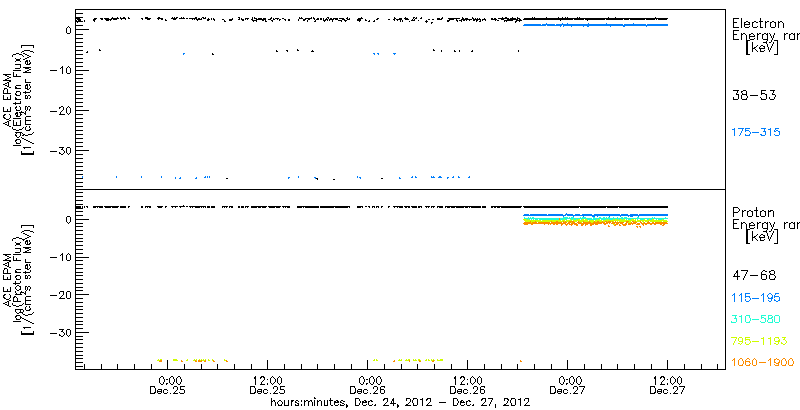Viewport: 800px width, 410px height.
Task: Click the 1060-1900 orange proton legend label
Action: (763, 363)
